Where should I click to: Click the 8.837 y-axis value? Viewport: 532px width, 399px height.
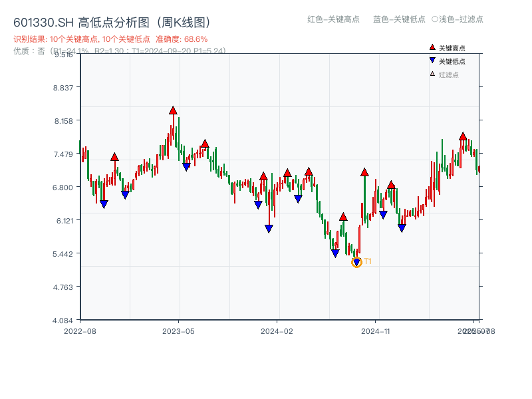[63, 88]
